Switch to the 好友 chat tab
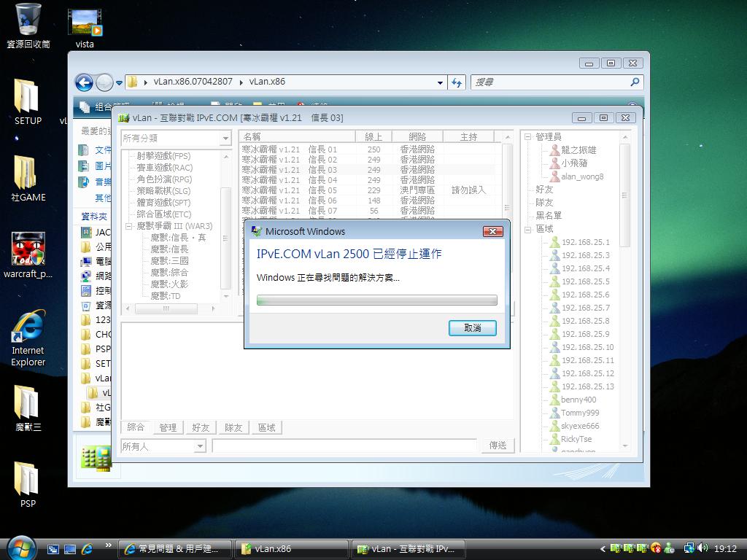Viewport: 747px width, 560px height. pos(201,427)
